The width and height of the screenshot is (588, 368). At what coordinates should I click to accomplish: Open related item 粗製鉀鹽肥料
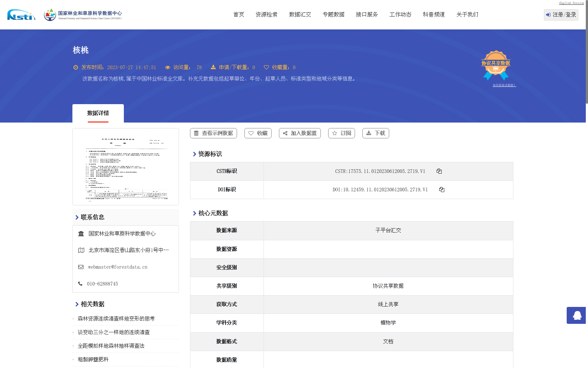click(x=93, y=360)
